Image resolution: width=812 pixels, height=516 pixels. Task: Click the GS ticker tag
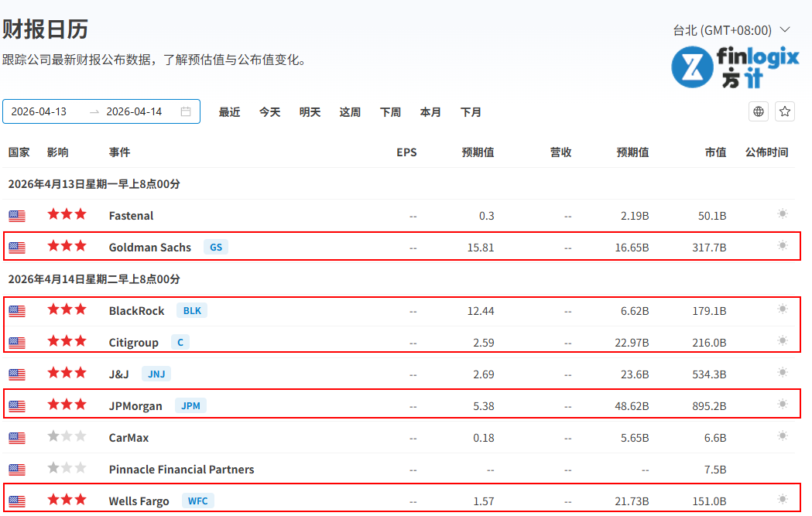click(x=216, y=248)
